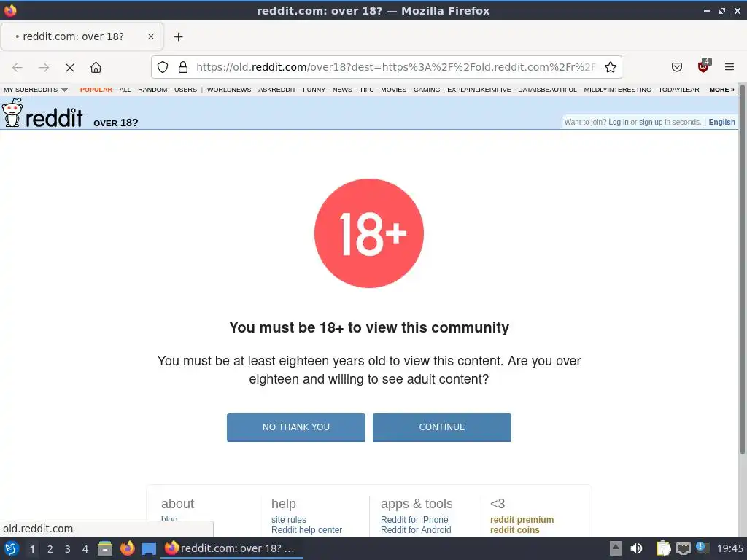Open a new tab with plus button
Image resolution: width=747 pixels, height=560 pixels.
coord(178,36)
